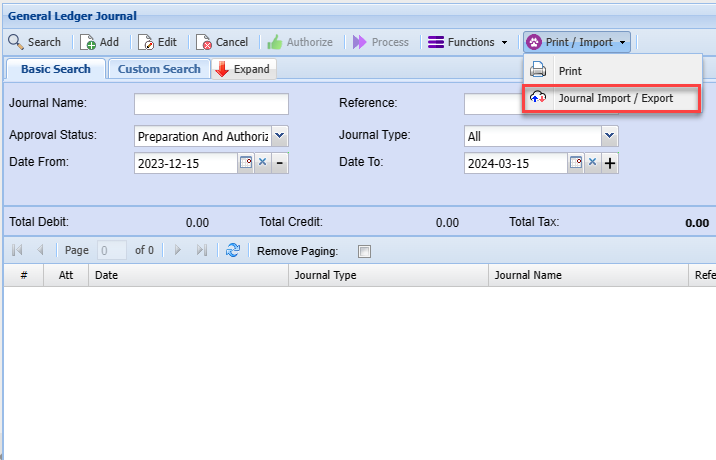Open the Date From calendar picker
This screenshot has width=716, height=460.
pos(246,163)
